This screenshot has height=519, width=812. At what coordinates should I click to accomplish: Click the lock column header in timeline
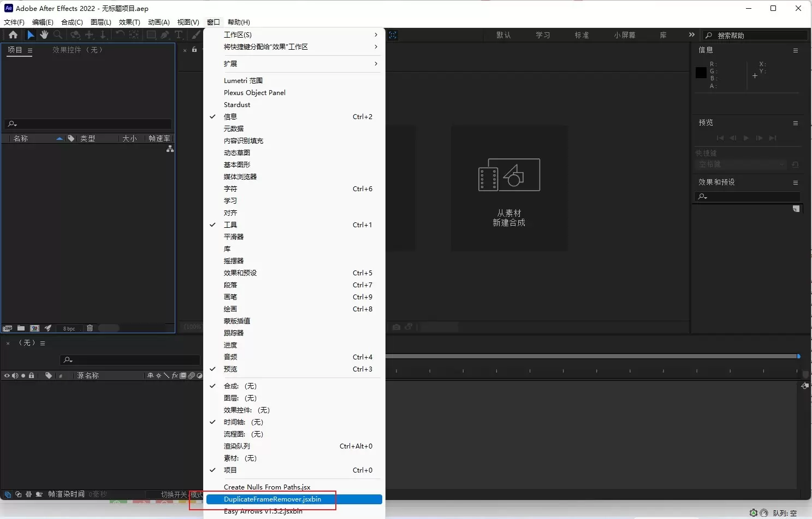tap(32, 376)
